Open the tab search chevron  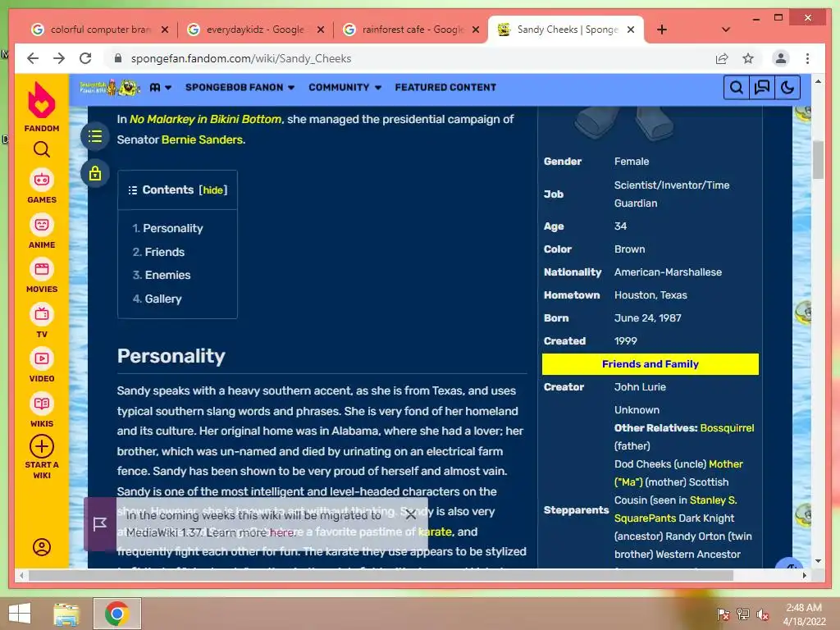point(726,30)
